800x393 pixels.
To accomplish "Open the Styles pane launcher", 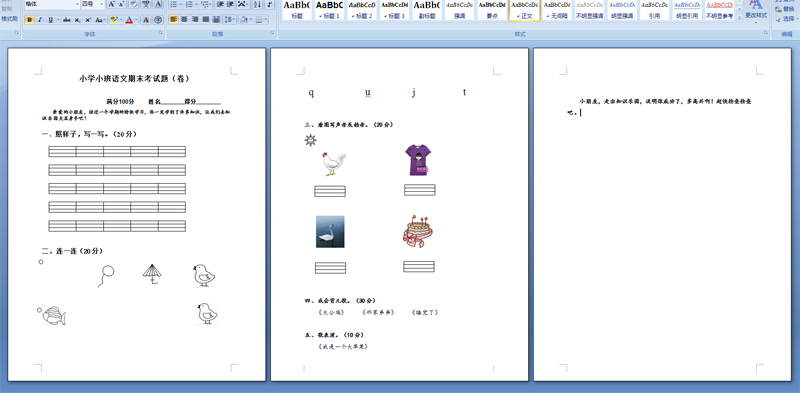I will [766, 33].
